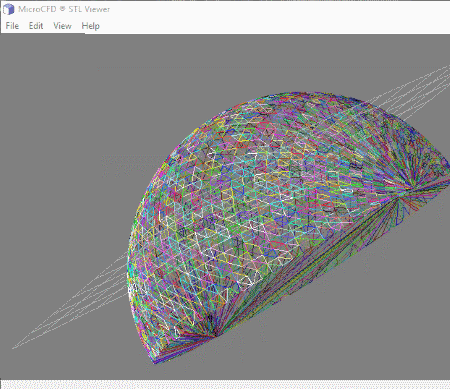Click the MicroCFD STL Viewer title text

[x=64, y=9]
